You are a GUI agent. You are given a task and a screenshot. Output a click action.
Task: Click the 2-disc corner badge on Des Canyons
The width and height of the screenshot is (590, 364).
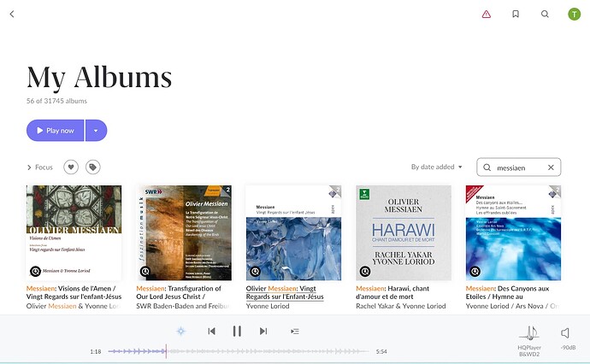pyautogui.click(x=555, y=191)
